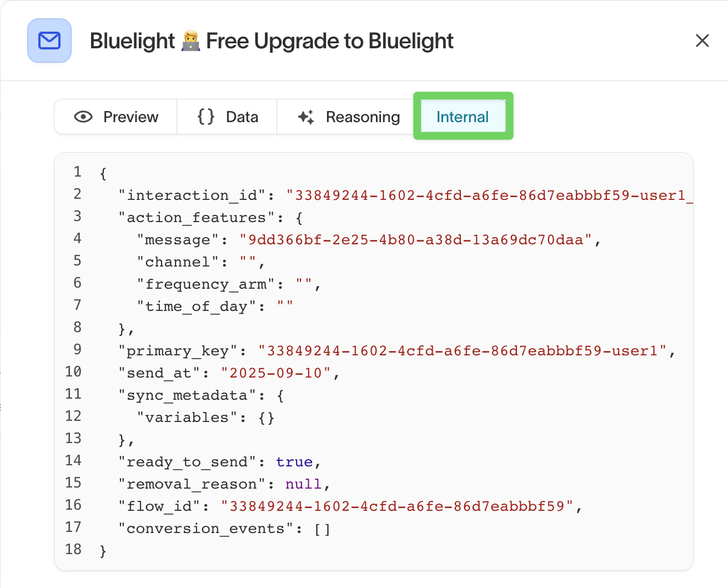Click the primary_key value on line 9

461,350
